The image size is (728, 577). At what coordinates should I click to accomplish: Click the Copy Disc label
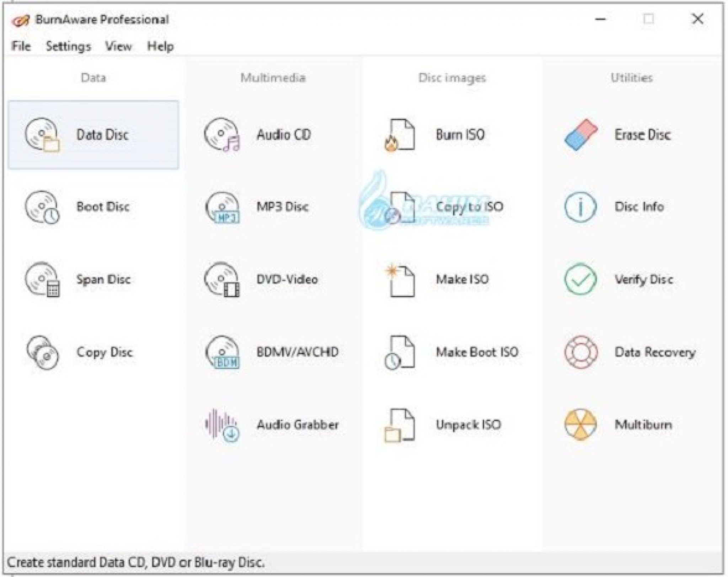(105, 352)
